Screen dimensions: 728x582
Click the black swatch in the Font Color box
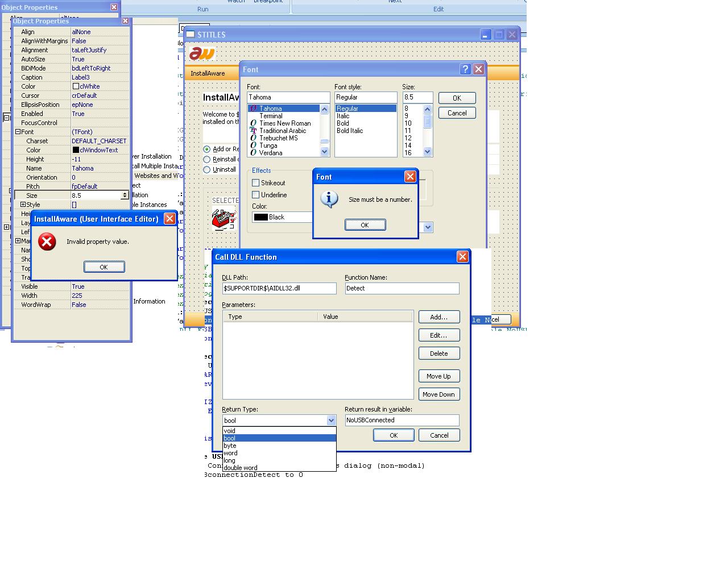pyautogui.click(x=261, y=217)
